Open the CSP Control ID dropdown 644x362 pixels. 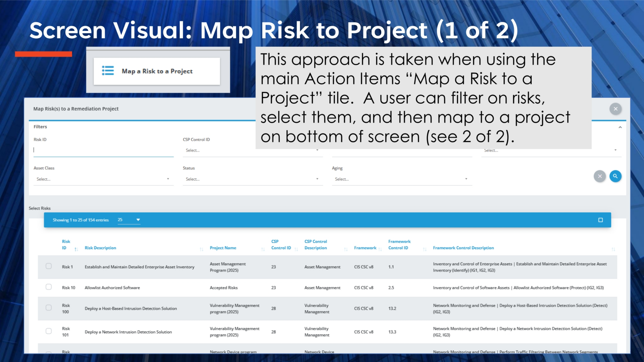point(253,150)
